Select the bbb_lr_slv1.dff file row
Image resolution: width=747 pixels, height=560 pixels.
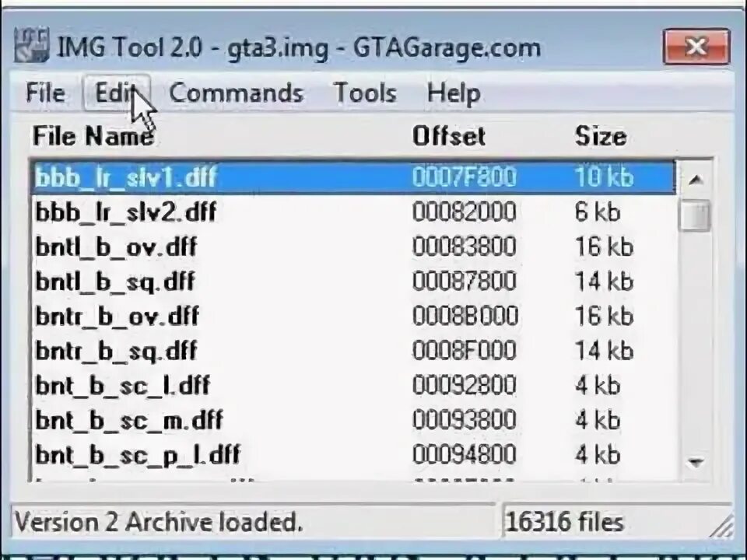[353, 177]
